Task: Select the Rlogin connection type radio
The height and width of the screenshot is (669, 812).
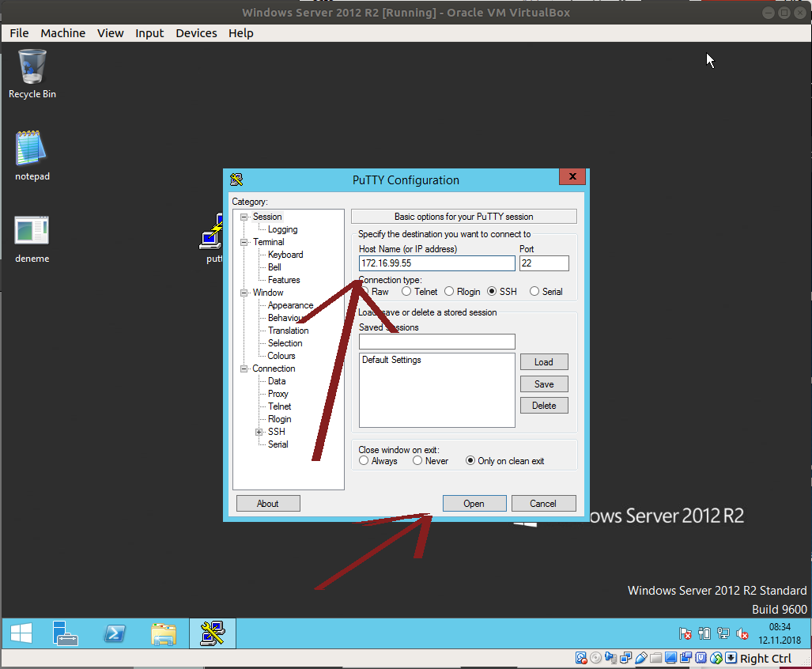Action: [449, 292]
